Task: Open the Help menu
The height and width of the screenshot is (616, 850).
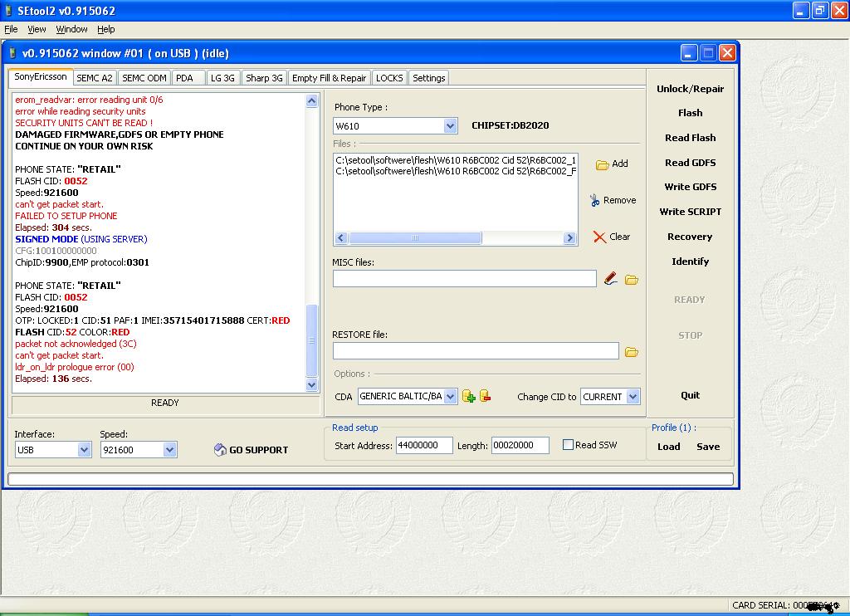Action: (105, 29)
